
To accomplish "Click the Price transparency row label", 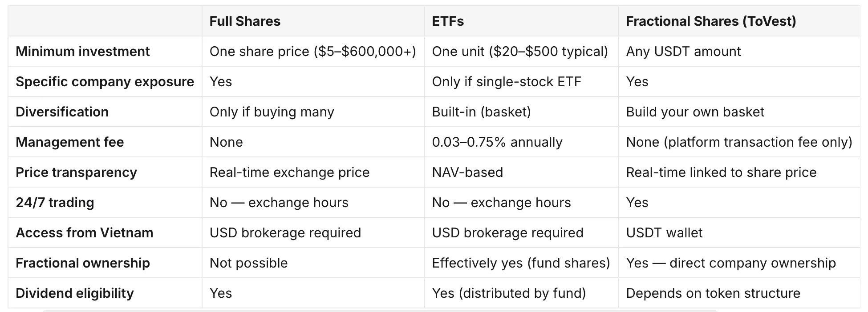I will (x=76, y=172).
